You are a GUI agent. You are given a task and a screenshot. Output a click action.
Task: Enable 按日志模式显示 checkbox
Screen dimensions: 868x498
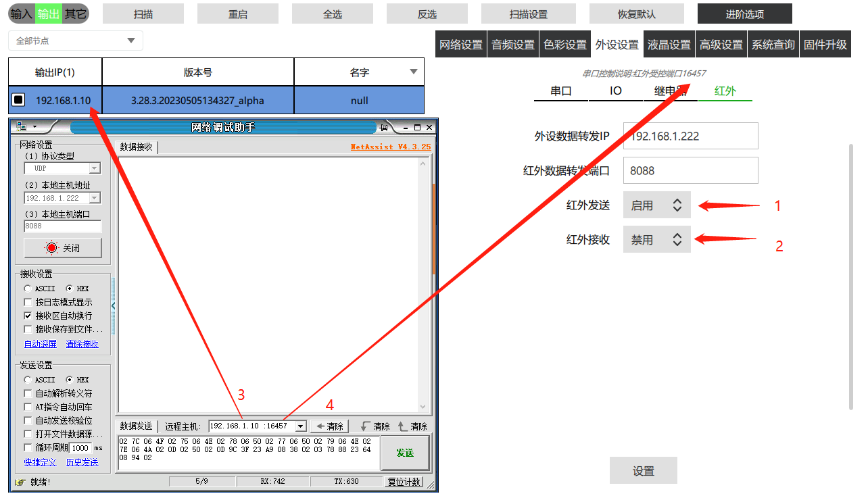(28, 302)
